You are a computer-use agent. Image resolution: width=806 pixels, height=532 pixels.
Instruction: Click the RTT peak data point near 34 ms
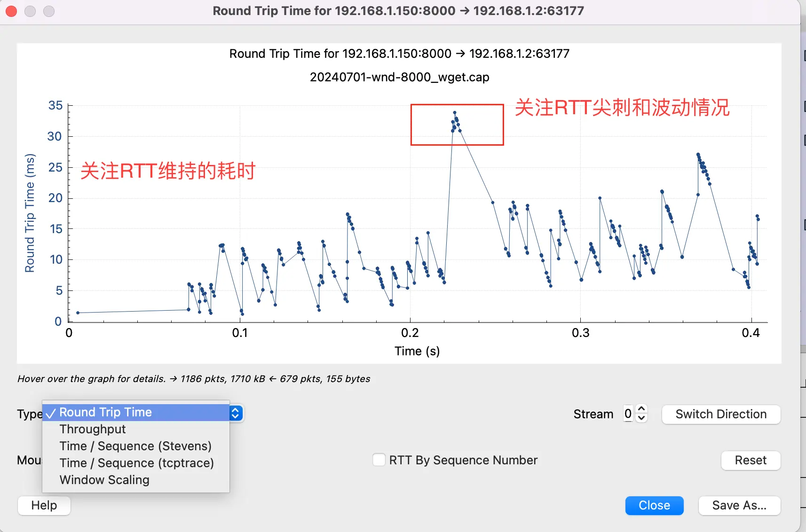(x=455, y=112)
